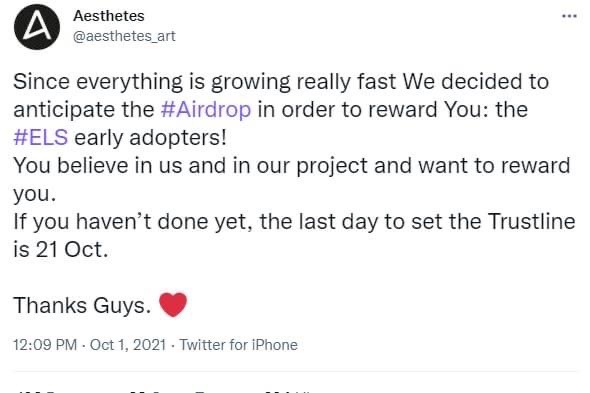Viewport: 590px width, 393px height.
Task: Open the Twitter for iPhone source link
Action: pos(239,345)
